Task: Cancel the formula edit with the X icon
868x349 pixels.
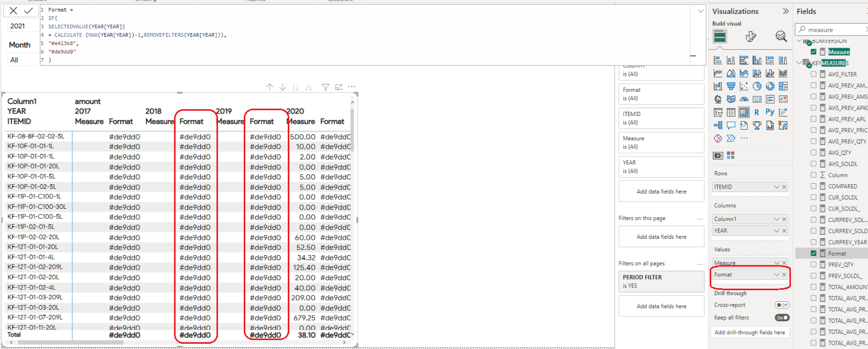Action: tap(13, 10)
